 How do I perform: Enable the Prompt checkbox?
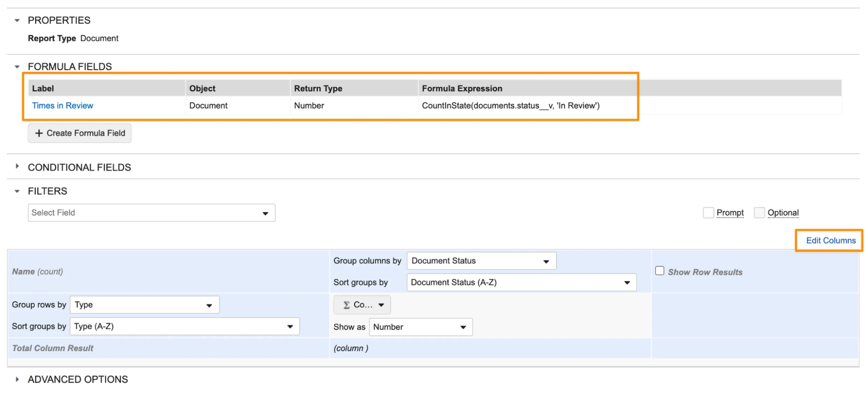tap(708, 213)
